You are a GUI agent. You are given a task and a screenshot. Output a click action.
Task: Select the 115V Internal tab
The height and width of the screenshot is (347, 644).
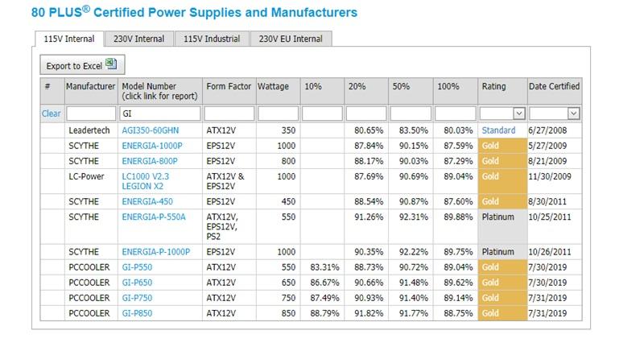69,39
